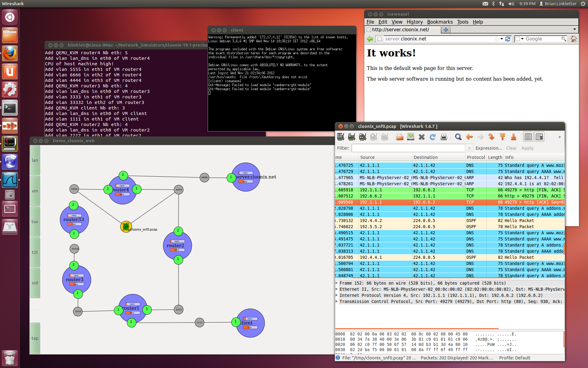Open Wireshark capture options icon
This screenshot has width=588, height=368.
352,137
